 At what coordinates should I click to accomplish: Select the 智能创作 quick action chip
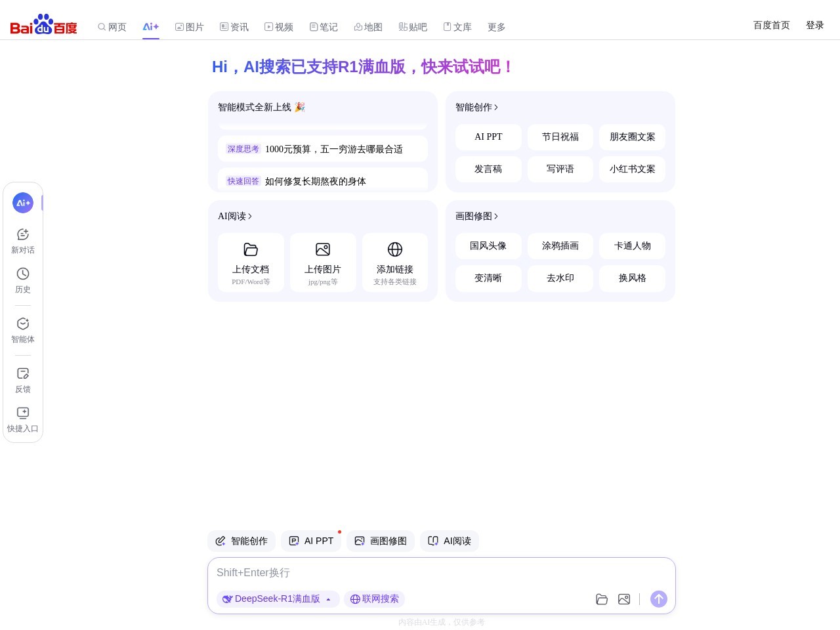tap(241, 541)
